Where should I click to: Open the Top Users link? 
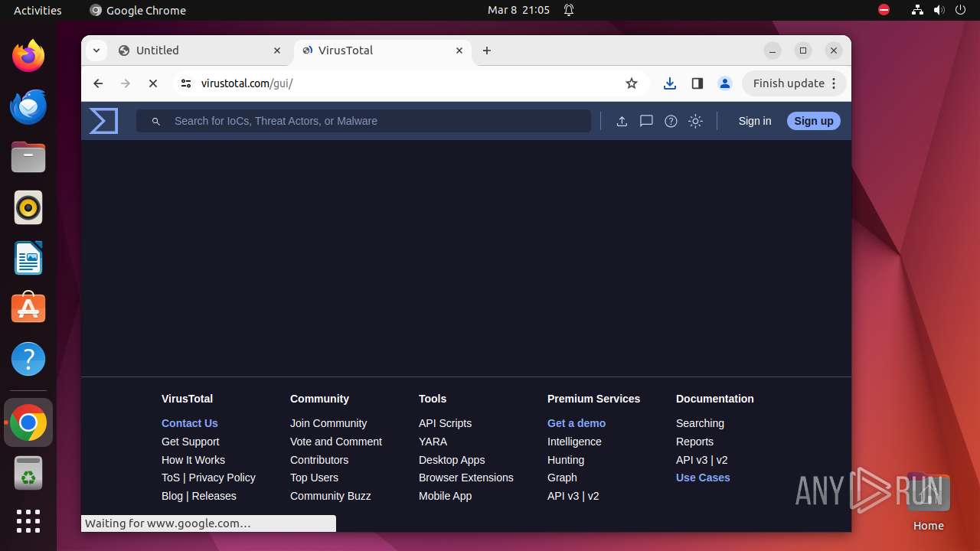(x=314, y=478)
